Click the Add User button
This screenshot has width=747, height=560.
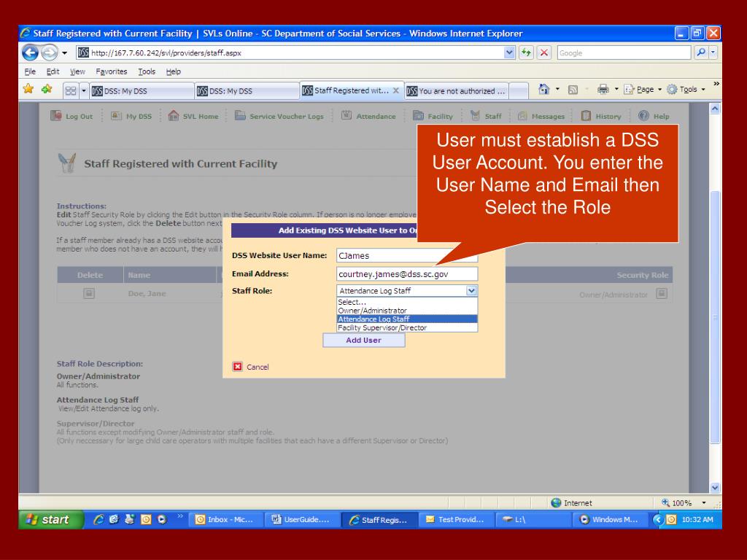[364, 340]
